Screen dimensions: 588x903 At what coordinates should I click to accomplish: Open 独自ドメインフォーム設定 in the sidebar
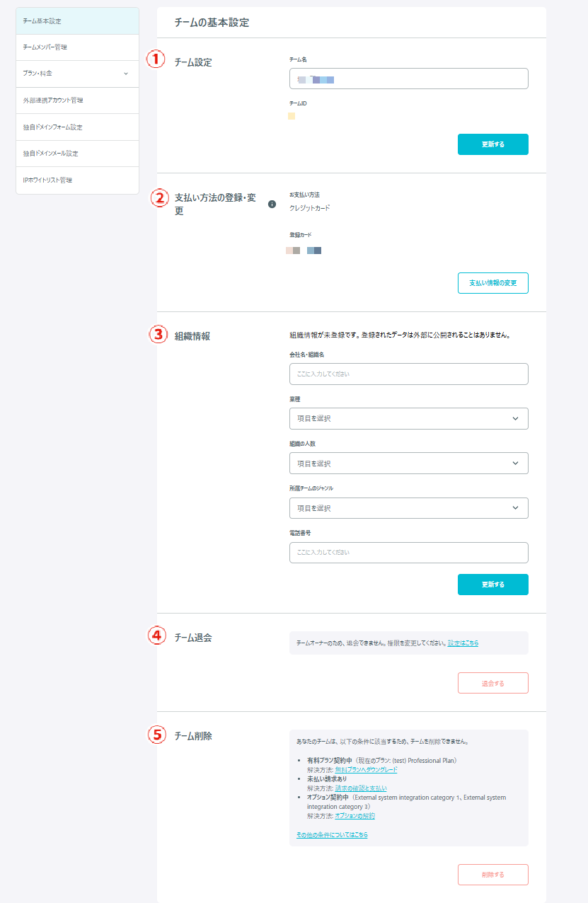(77, 127)
